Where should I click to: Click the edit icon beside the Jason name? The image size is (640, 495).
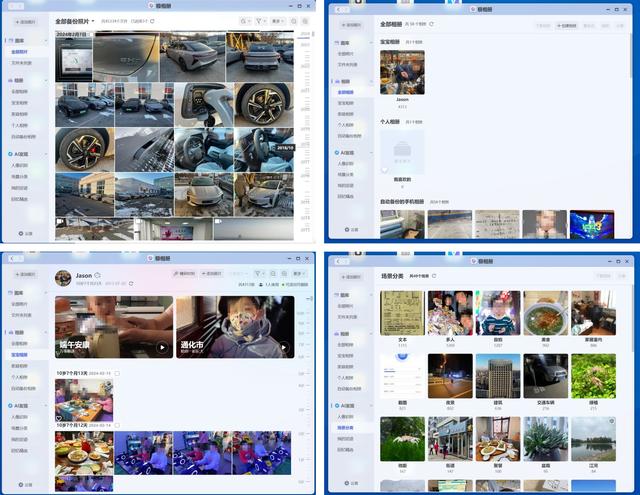tap(98, 275)
